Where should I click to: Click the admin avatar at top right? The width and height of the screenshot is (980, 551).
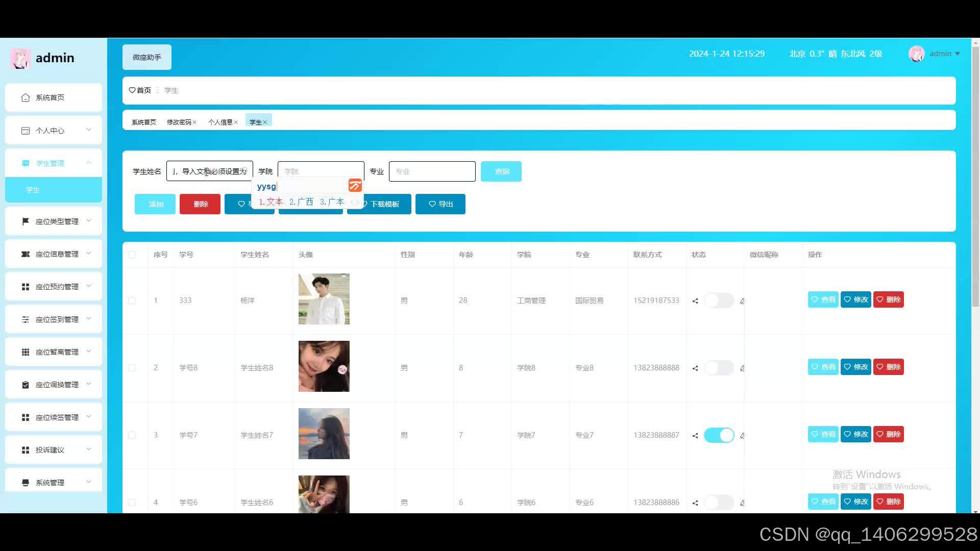coord(916,54)
